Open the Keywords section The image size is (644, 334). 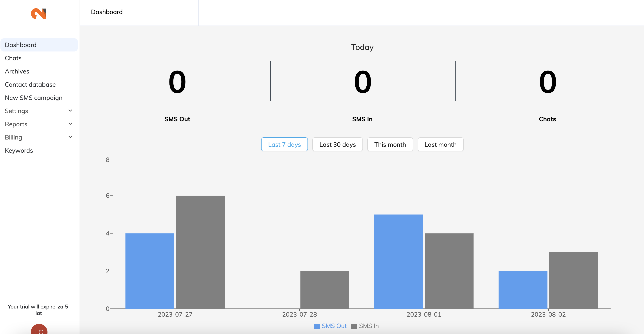(x=19, y=151)
